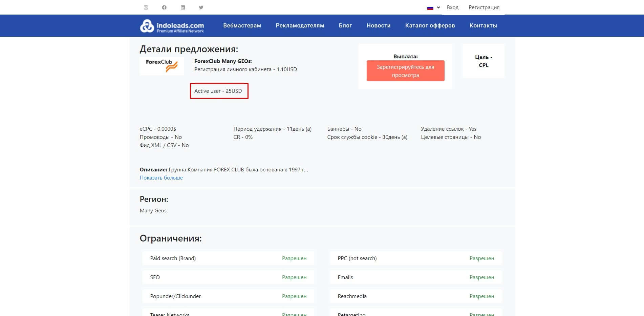The width and height of the screenshot is (644, 316).
Task: Click the Баннеры - No text
Action: pos(344,129)
